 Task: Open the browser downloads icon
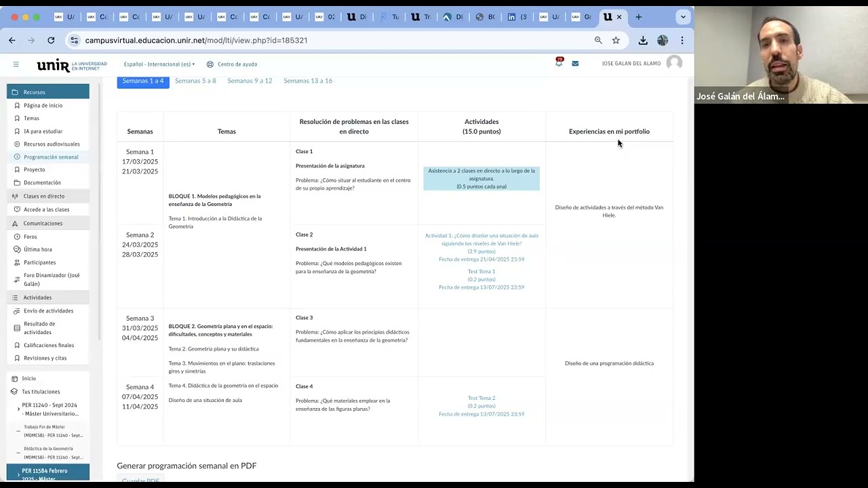coord(643,41)
